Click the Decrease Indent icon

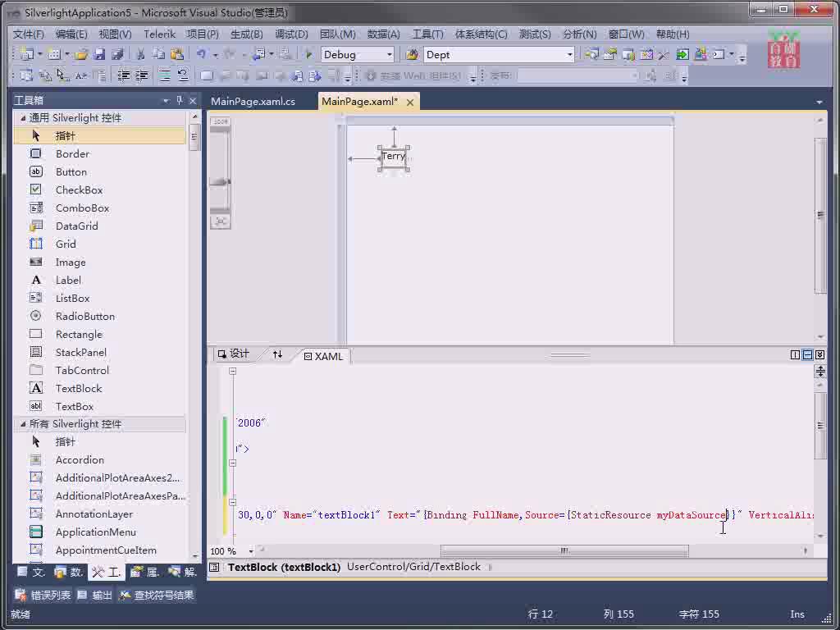coord(123,75)
